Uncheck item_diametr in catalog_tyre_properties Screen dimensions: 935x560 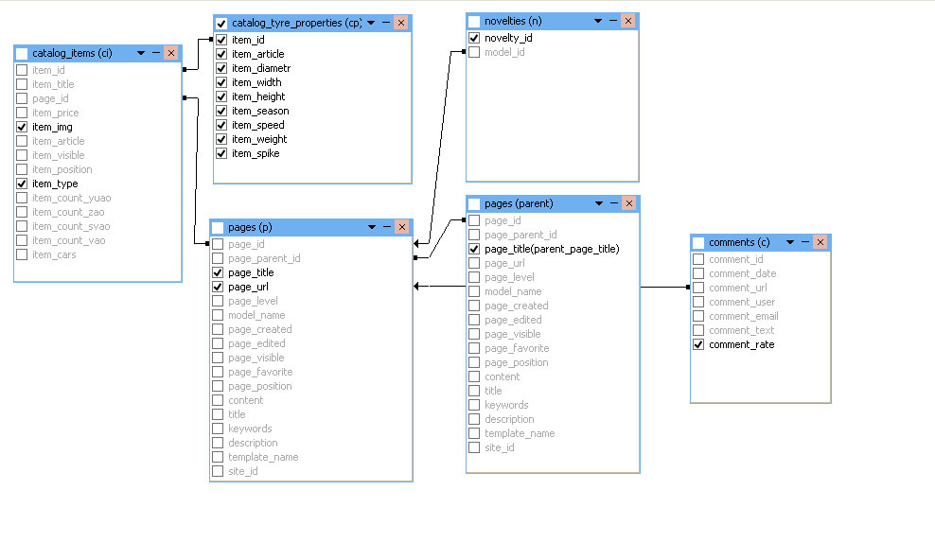click(221, 68)
